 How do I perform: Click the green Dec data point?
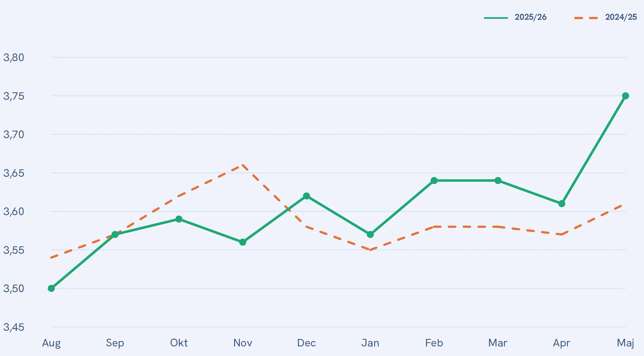pos(306,196)
